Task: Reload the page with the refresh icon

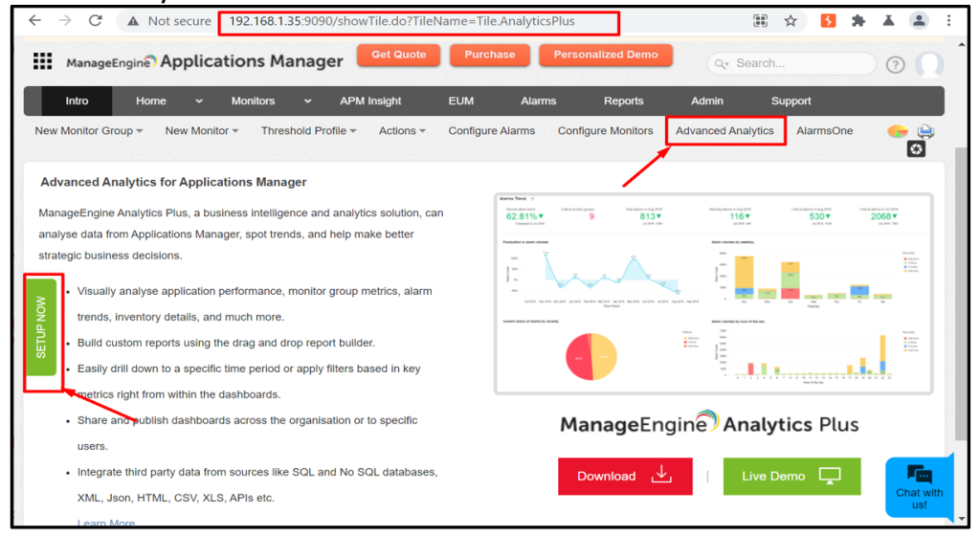Action: pyautogui.click(x=95, y=21)
